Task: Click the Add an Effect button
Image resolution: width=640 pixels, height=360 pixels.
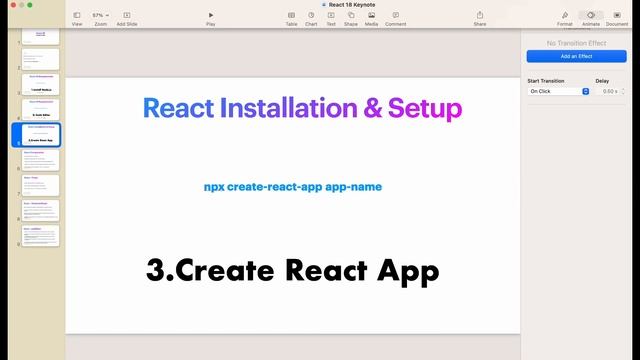Action: [x=576, y=56]
